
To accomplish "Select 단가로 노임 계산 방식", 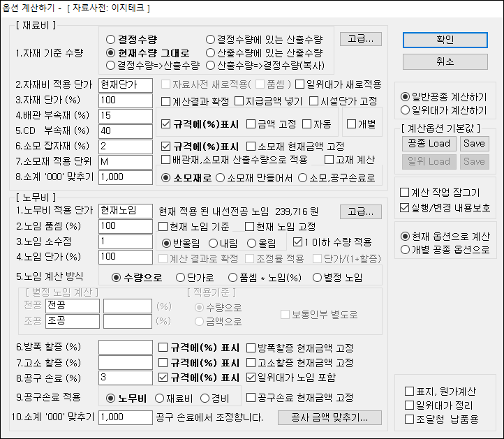I will [195, 278].
